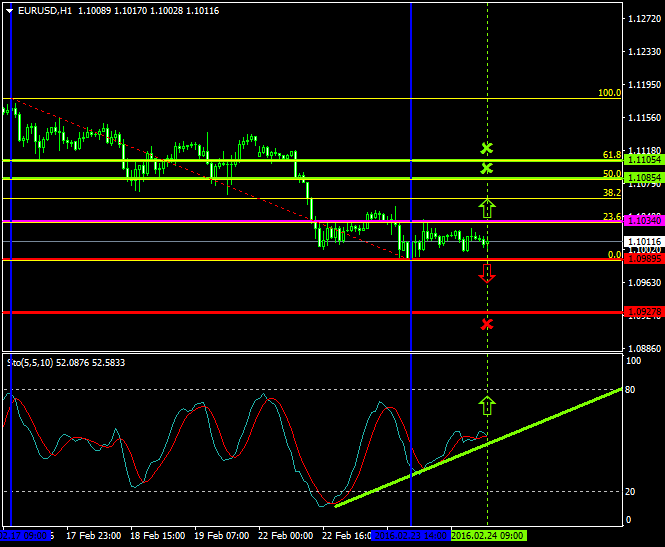Click the red X marker
The image size is (665, 547).
click(x=487, y=324)
